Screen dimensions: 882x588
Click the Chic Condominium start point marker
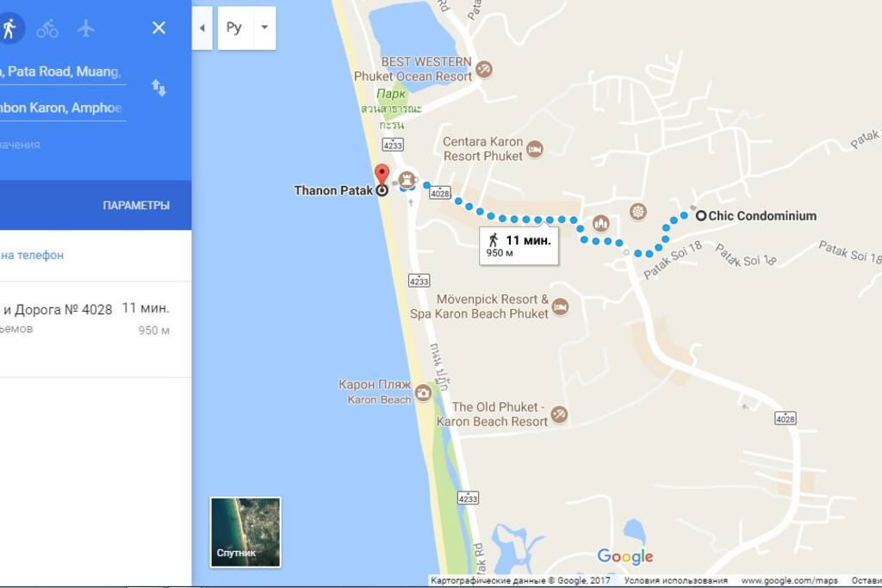(x=701, y=215)
